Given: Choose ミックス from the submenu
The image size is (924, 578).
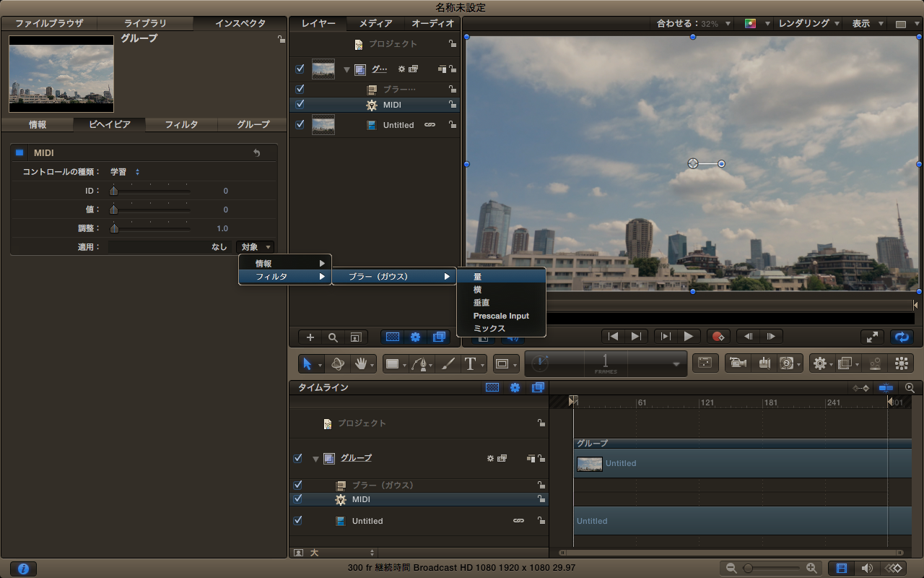Looking at the screenshot, I should coord(489,329).
